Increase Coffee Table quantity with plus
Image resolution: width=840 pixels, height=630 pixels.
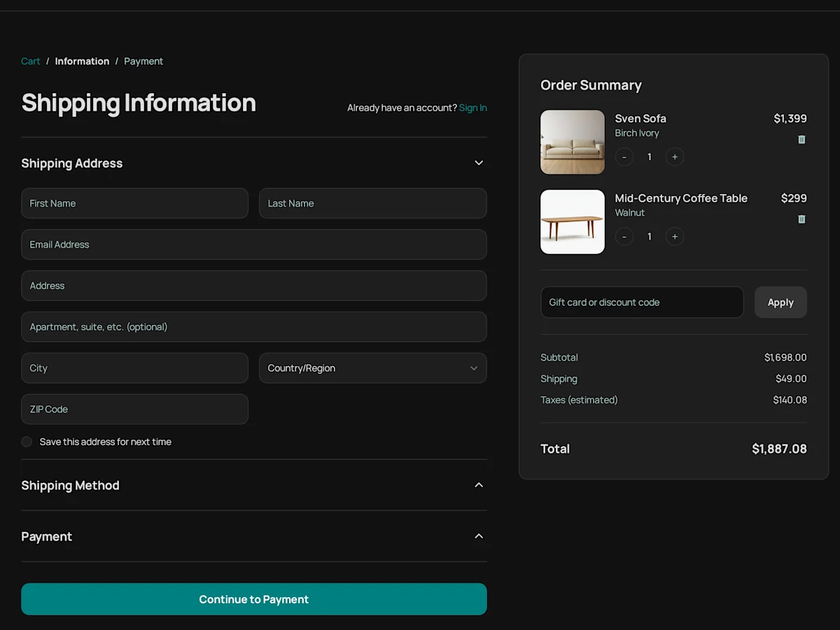coord(675,237)
